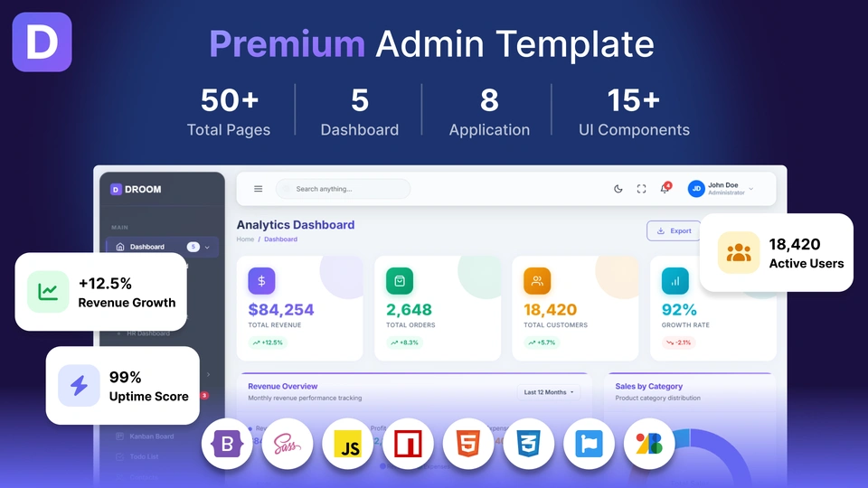868x488 pixels.
Task: Click the dollar Total Revenue icon
Action: click(x=261, y=280)
